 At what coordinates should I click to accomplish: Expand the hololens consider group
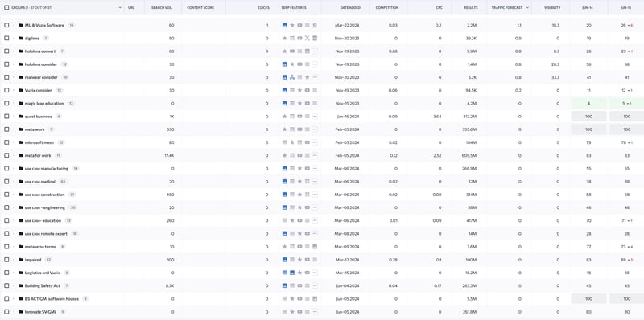[14, 64]
